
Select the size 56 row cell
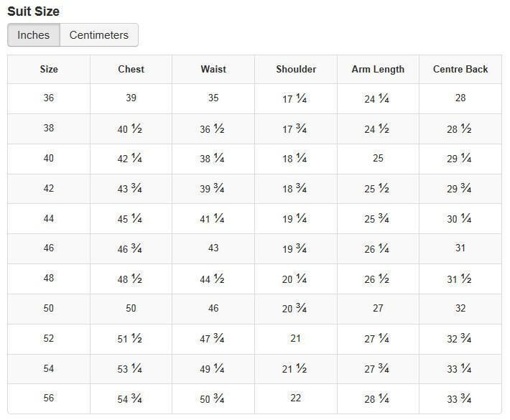tap(49, 398)
